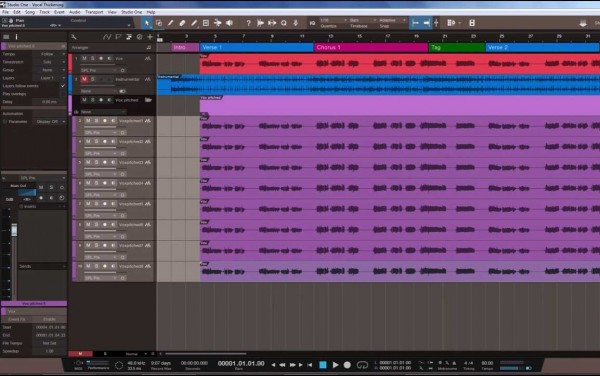Click the Vox audio event on track 1

399,64
